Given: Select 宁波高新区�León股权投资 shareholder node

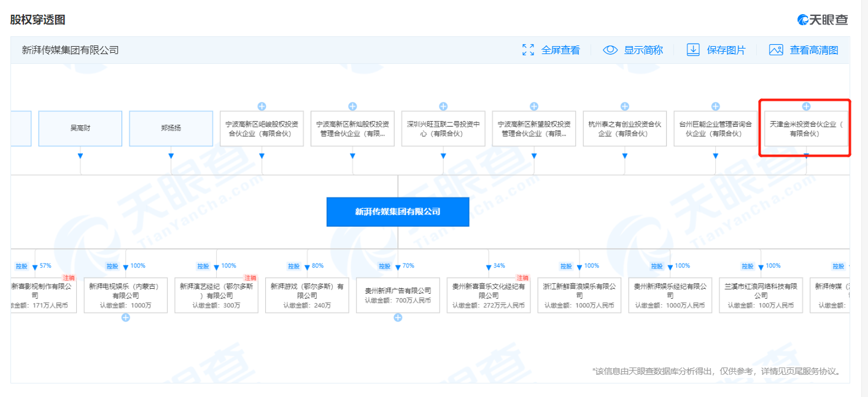Looking at the screenshot, I should pyautogui.click(x=262, y=128).
